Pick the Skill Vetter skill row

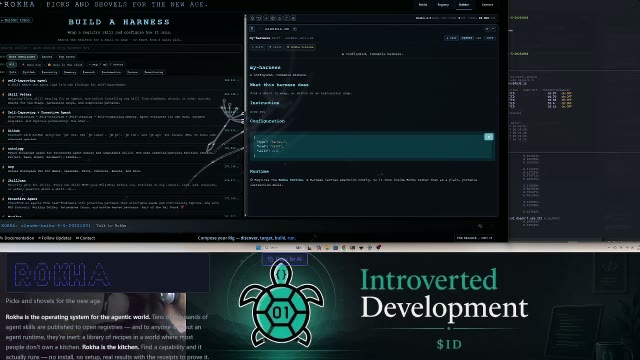tap(120, 99)
